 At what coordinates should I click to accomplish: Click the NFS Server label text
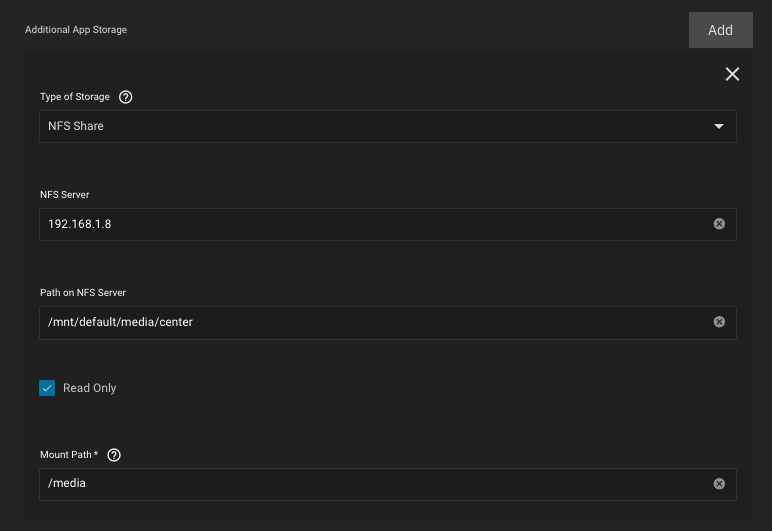tap(64, 195)
